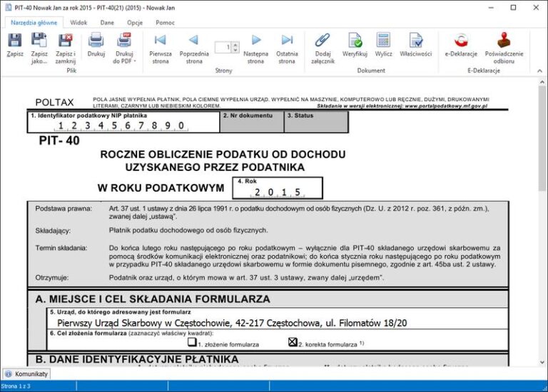The height and width of the screenshot is (392, 548).
Task: Go to Pierwsza strona
Action: pyautogui.click(x=161, y=48)
